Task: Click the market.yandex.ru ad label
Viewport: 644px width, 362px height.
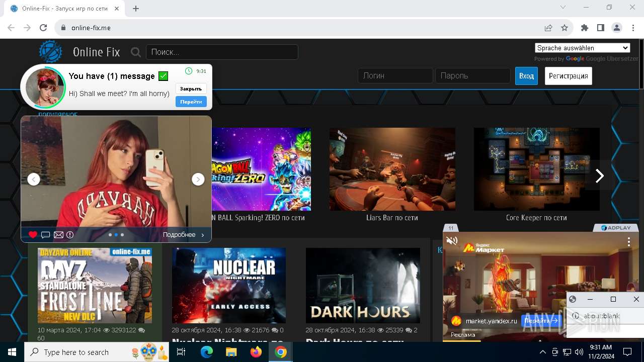Action: click(x=491, y=321)
